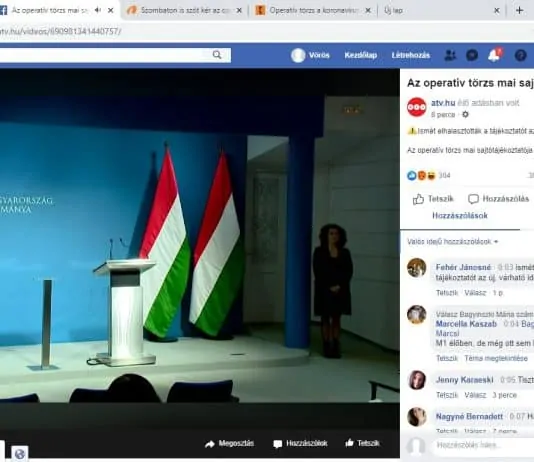Like the post with Tetszik button
Viewport: 534px width, 462px height.
coord(433,199)
